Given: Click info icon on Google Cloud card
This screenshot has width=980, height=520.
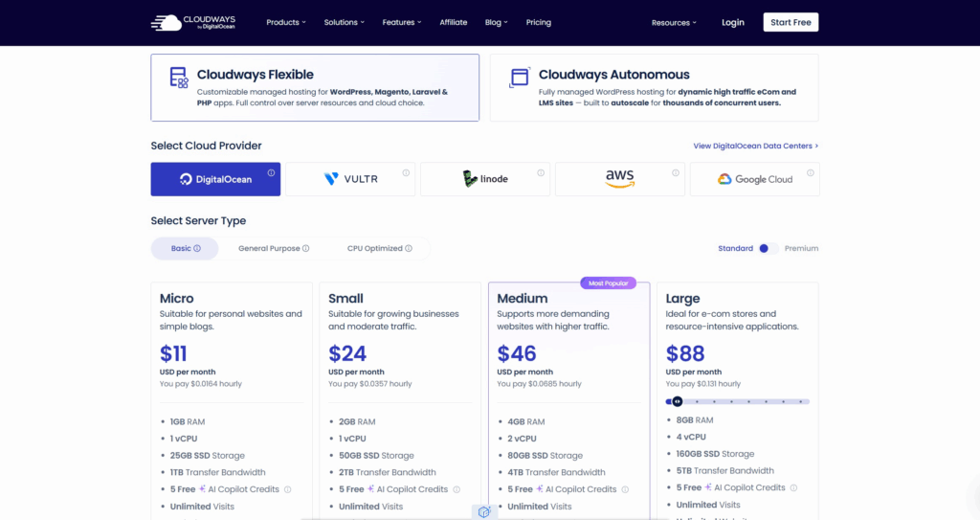Looking at the screenshot, I should point(811,173).
